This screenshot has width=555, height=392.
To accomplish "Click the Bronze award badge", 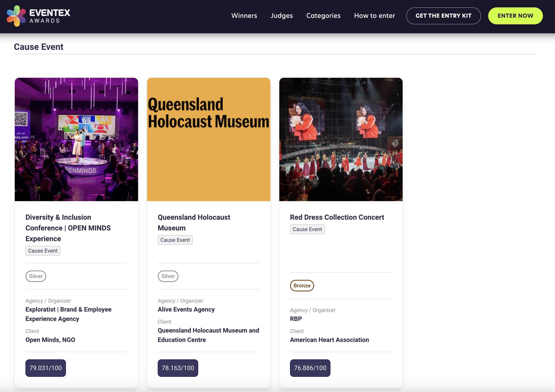I will (x=302, y=286).
